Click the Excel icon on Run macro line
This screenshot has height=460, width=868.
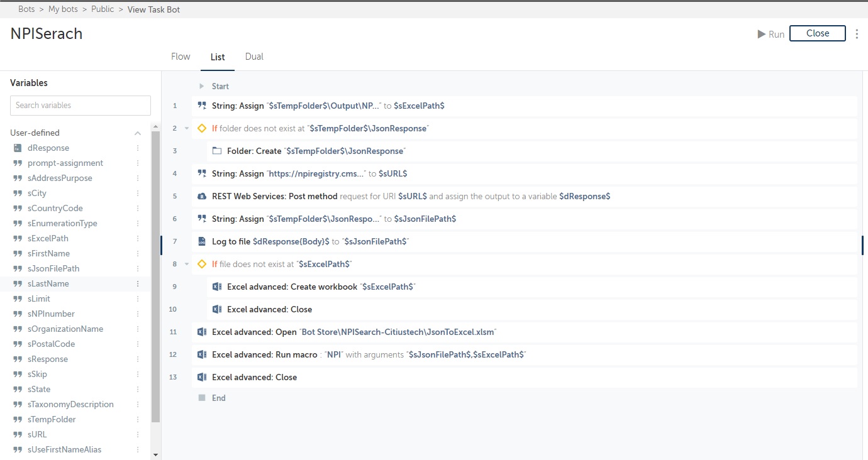point(202,354)
